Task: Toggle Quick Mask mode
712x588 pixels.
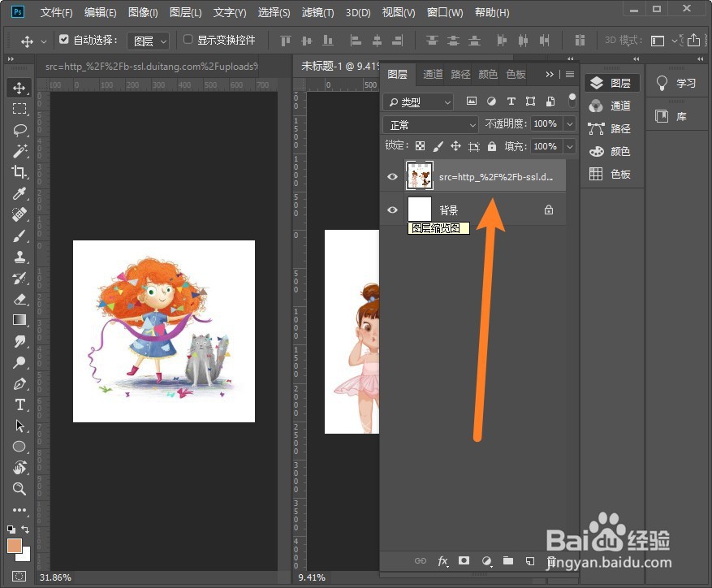Action: (x=19, y=577)
